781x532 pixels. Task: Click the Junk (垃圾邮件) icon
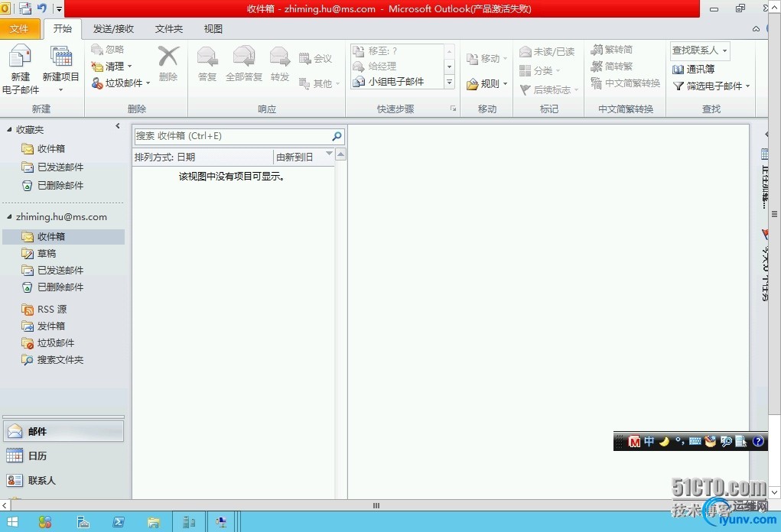pyautogui.click(x=97, y=83)
